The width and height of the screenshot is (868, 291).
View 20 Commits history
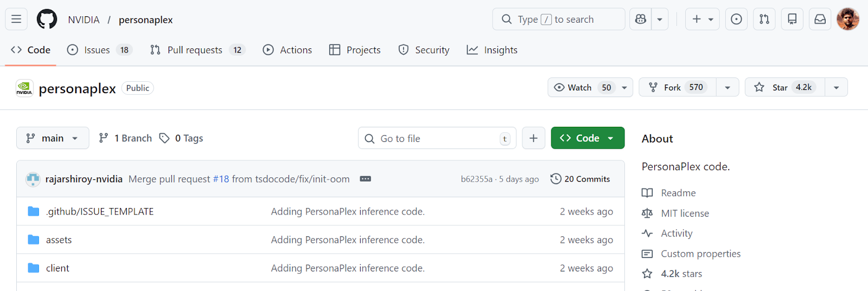pyautogui.click(x=580, y=179)
